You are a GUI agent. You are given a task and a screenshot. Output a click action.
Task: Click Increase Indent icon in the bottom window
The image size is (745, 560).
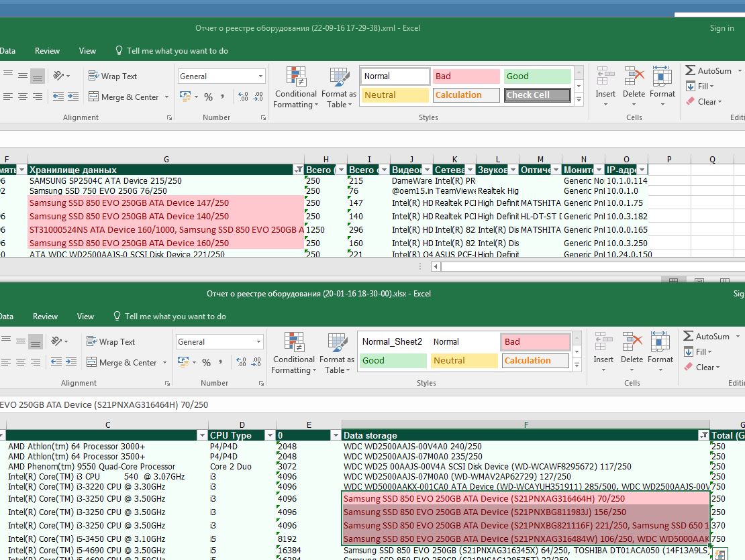point(70,362)
